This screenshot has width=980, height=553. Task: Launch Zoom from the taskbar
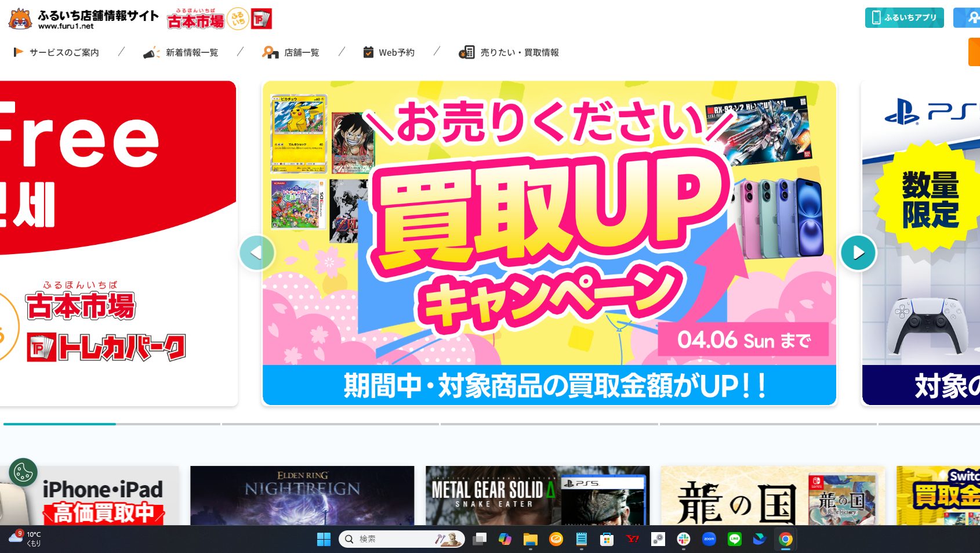click(x=709, y=539)
